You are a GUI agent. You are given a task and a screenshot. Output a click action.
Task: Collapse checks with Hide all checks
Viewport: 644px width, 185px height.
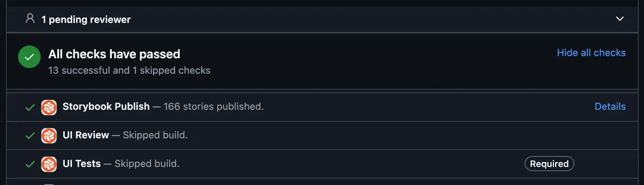coord(591,53)
